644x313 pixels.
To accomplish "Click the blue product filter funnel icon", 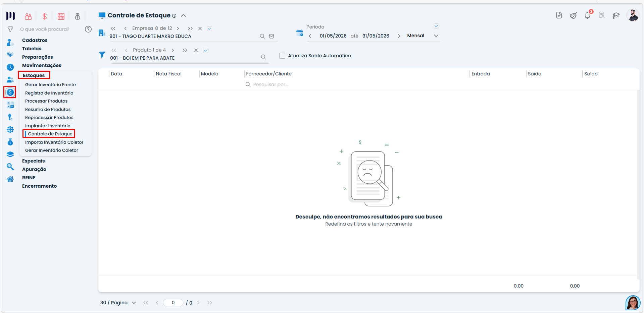I will (102, 54).
